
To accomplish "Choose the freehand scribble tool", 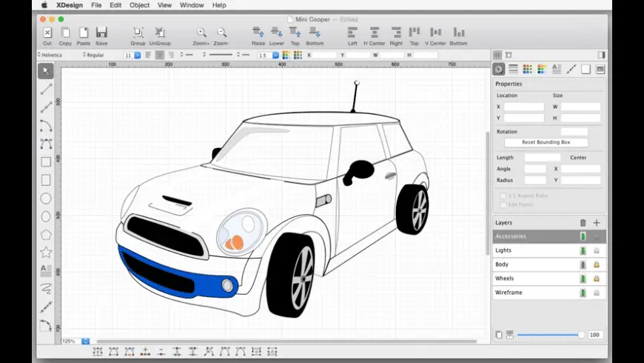I will 46,288.
